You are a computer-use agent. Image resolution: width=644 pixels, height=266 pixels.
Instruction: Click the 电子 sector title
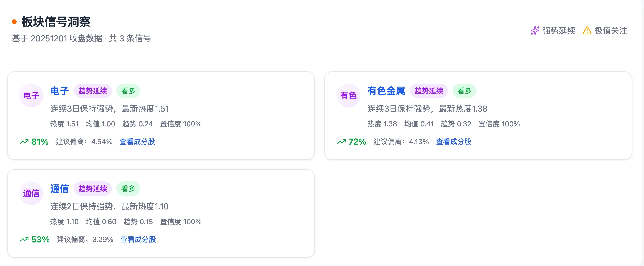59,91
